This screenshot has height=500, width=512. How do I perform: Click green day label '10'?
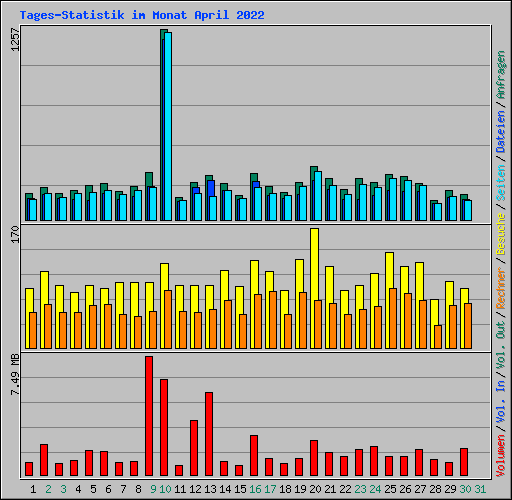[165, 489]
